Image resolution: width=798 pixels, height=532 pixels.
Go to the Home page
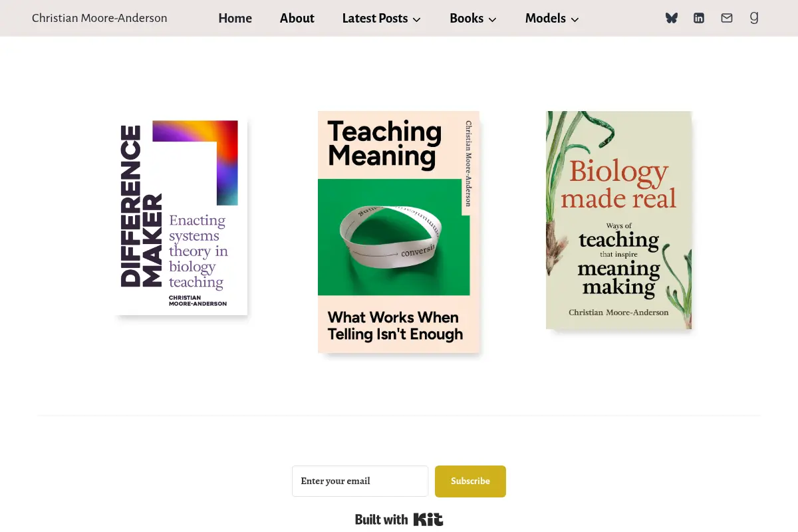coord(235,19)
